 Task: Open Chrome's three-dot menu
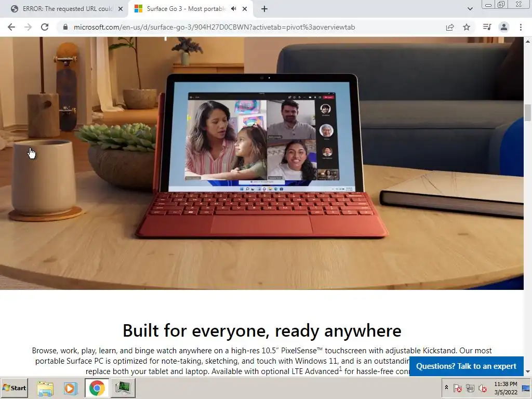pyautogui.click(x=521, y=27)
